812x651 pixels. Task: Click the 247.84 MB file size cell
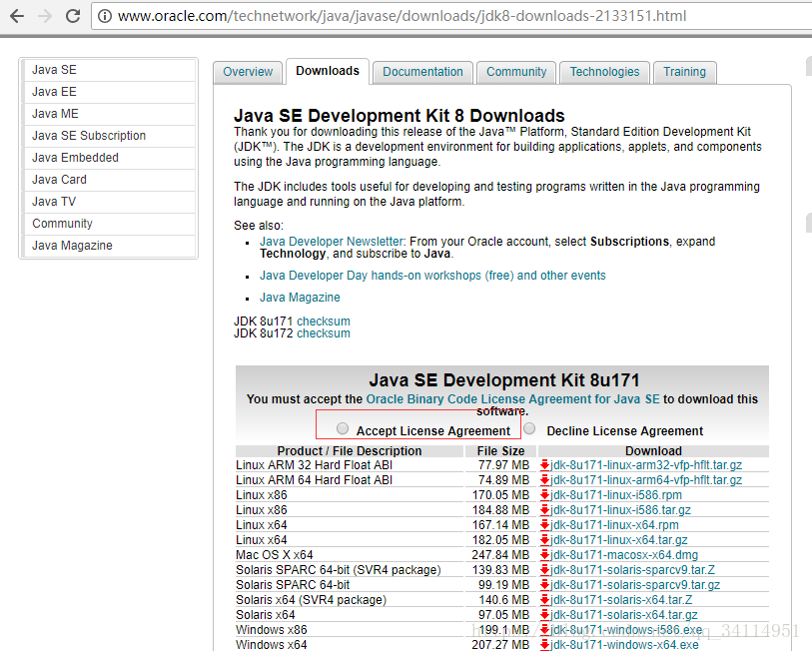pos(500,555)
